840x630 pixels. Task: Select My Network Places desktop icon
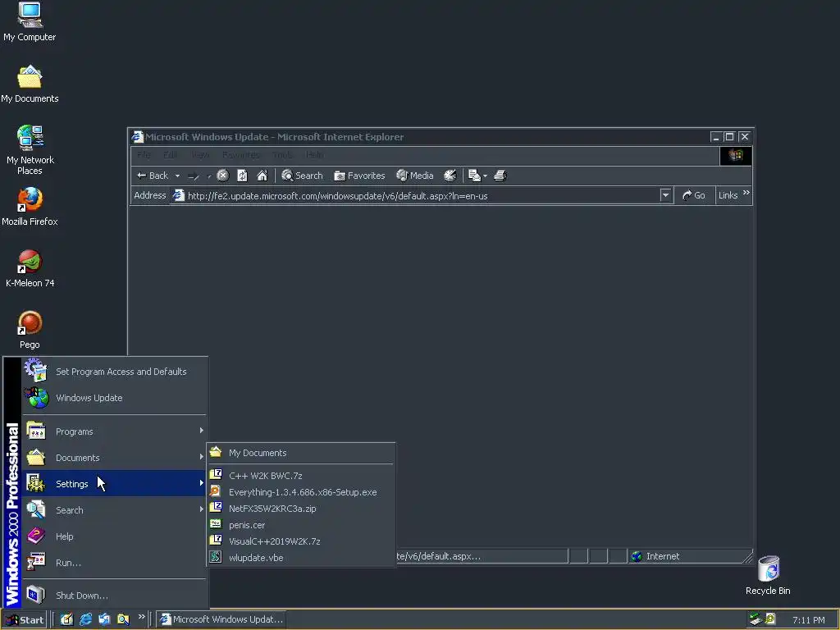(30, 150)
